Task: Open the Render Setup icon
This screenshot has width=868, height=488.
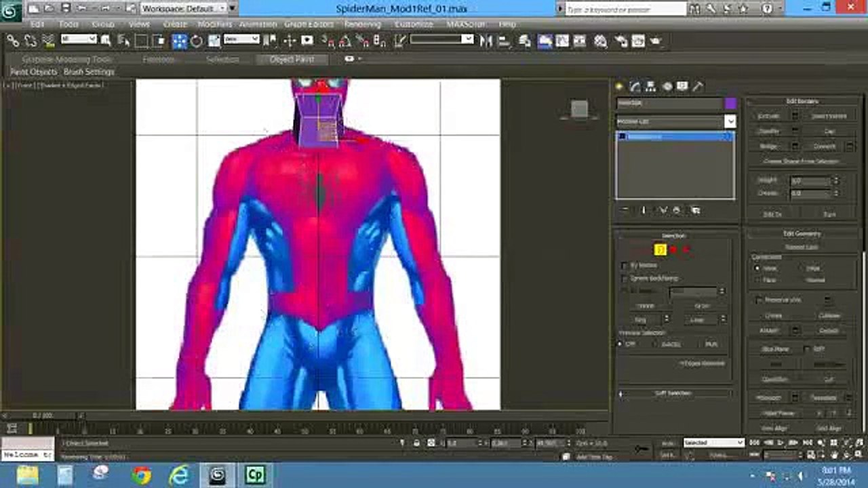Action: coord(621,41)
